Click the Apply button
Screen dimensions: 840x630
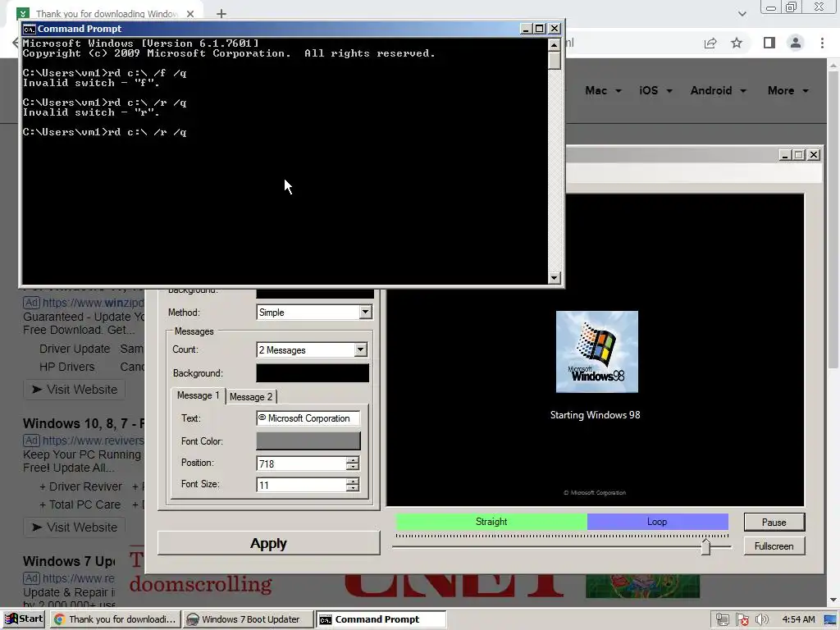(268, 543)
